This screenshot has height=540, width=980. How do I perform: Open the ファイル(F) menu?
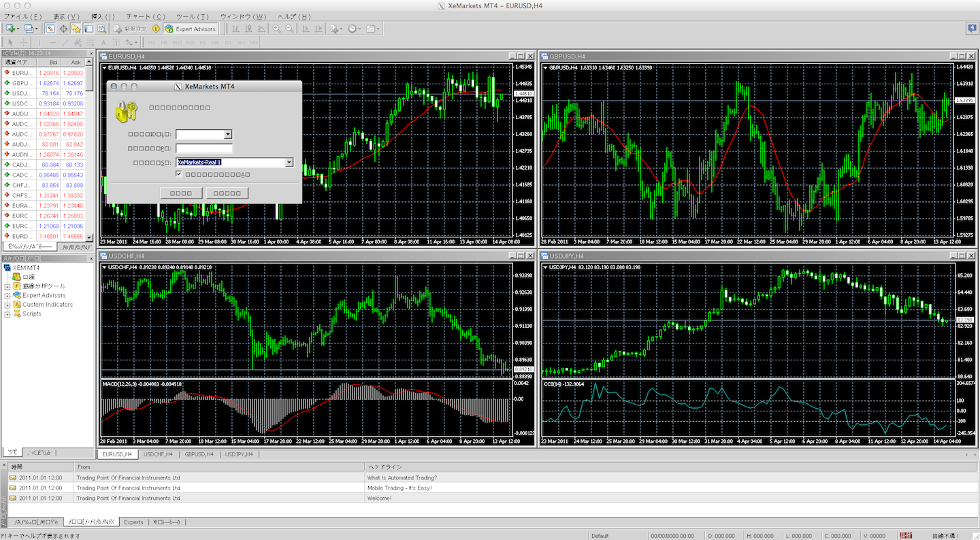[x=22, y=16]
